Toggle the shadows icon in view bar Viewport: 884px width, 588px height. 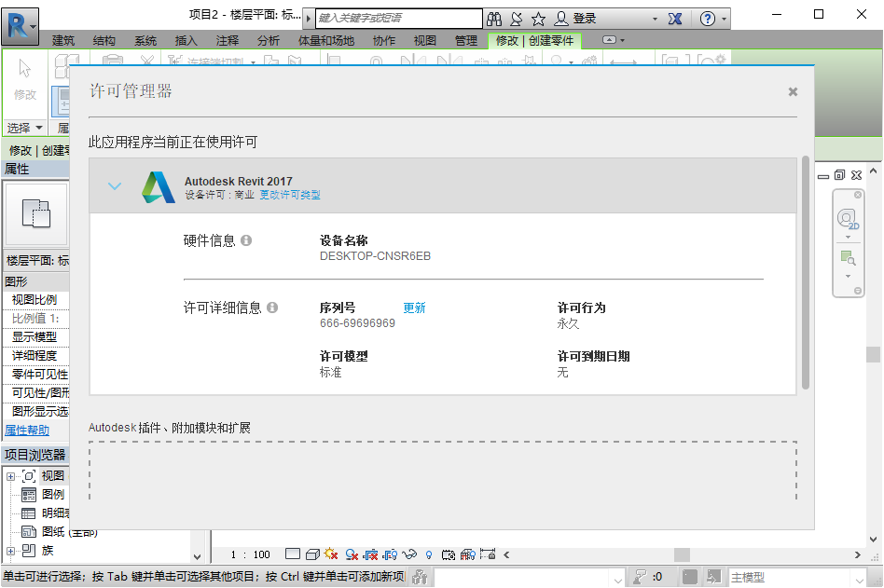coord(352,554)
